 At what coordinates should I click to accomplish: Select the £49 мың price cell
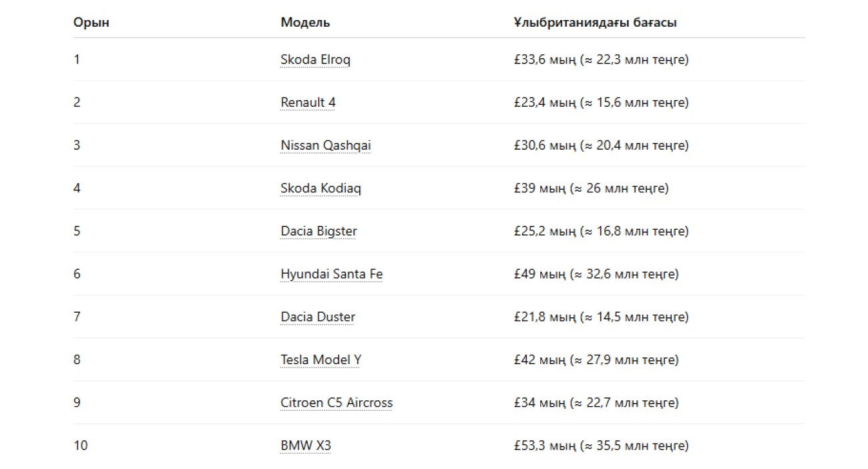coord(596,274)
